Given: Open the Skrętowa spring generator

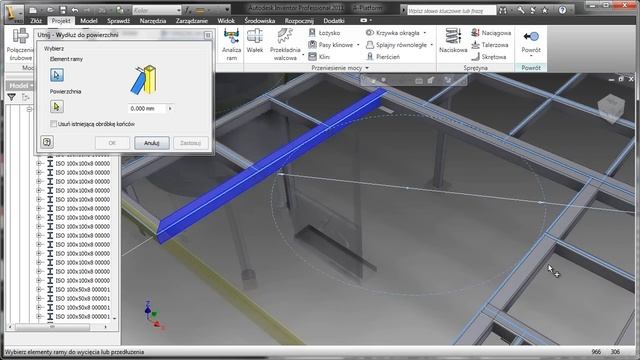Looking at the screenshot, I should (x=489, y=57).
